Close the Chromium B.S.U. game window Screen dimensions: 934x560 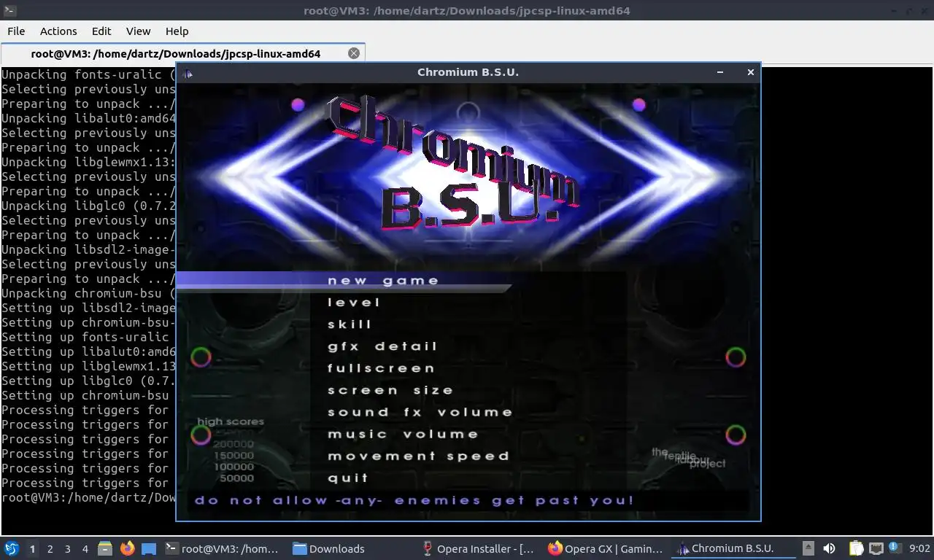click(750, 72)
